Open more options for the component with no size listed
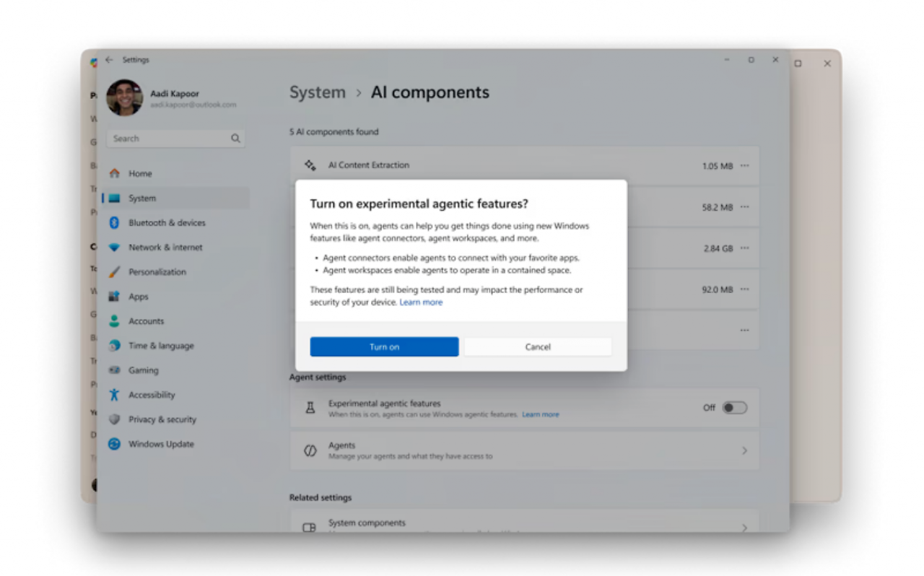 pos(744,330)
